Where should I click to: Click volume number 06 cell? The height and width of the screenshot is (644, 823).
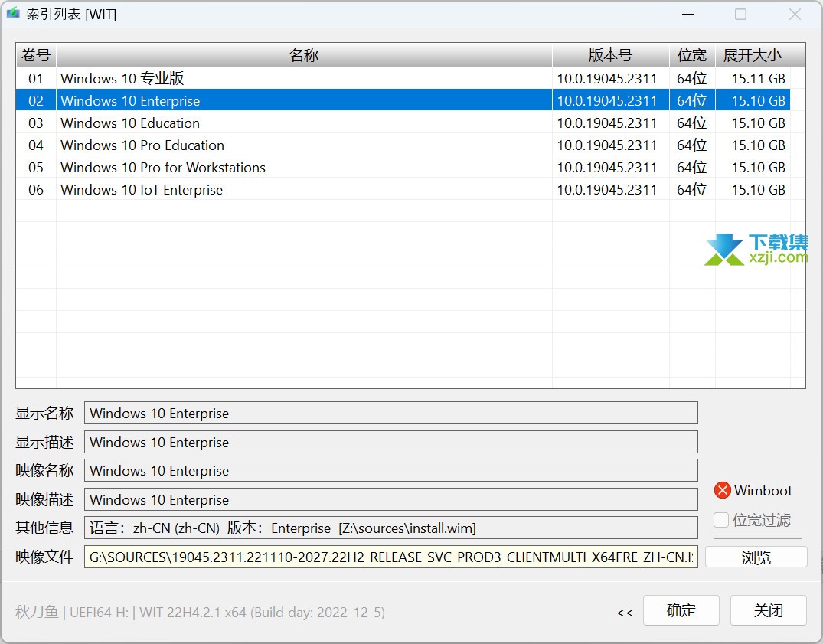[x=36, y=189]
